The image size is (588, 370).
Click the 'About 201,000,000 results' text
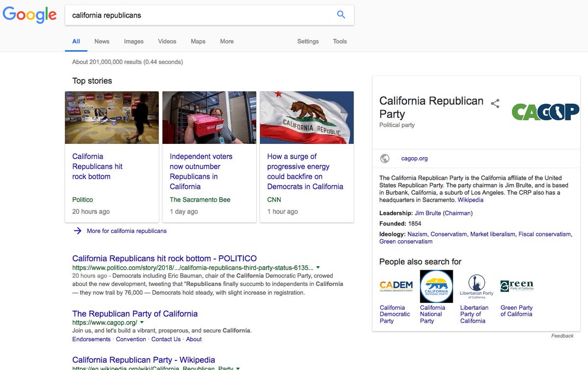[127, 62]
